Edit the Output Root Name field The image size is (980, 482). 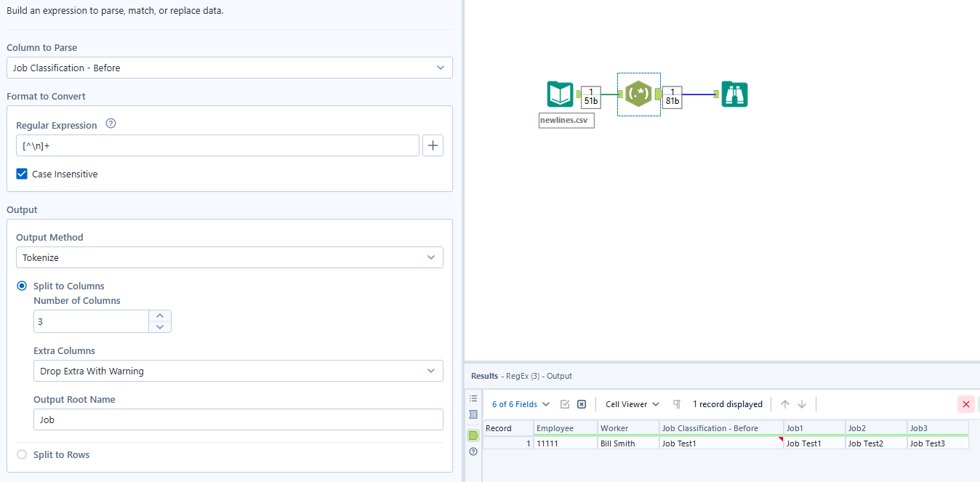pyautogui.click(x=238, y=419)
